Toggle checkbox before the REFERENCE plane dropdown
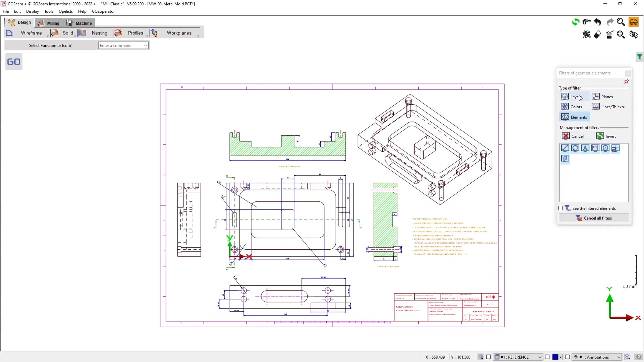Screen dimensions: 644x362 [489, 357]
